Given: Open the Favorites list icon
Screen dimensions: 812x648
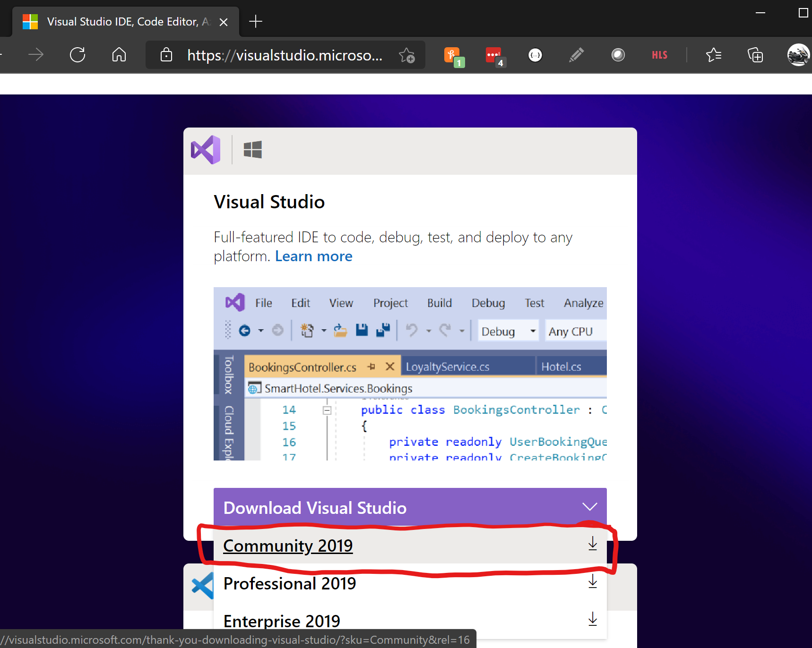Looking at the screenshot, I should [x=714, y=55].
